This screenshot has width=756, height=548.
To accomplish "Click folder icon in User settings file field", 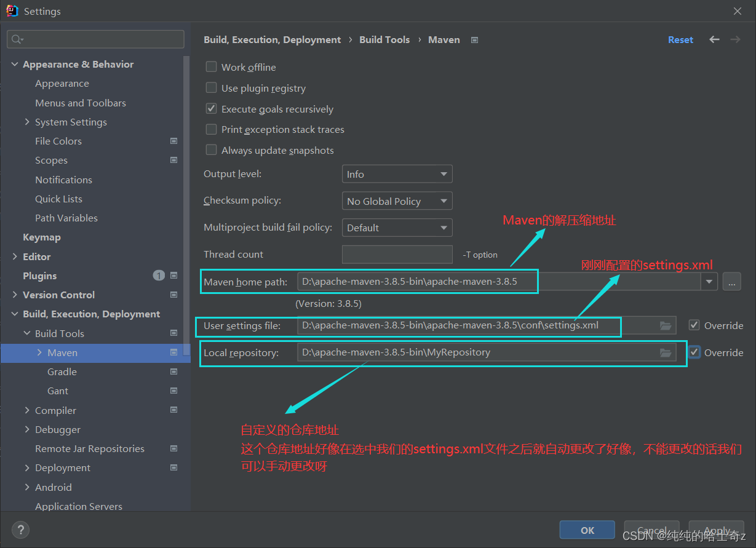I will click(666, 326).
